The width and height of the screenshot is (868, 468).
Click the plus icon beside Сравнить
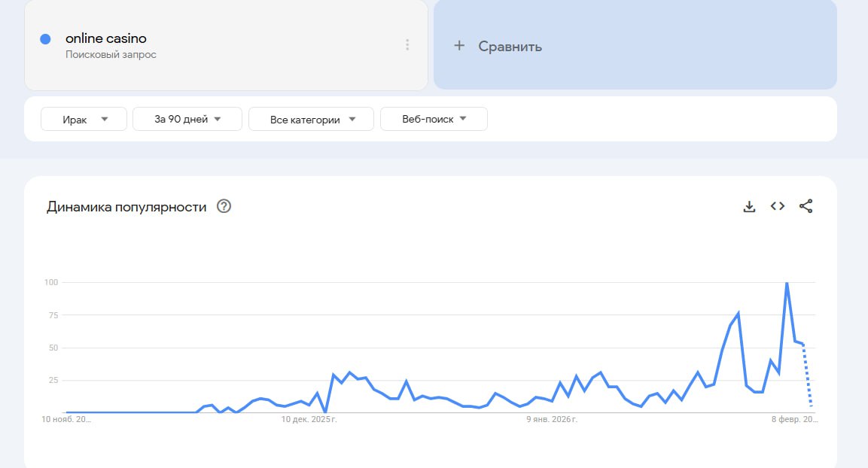tap(459, 46)
